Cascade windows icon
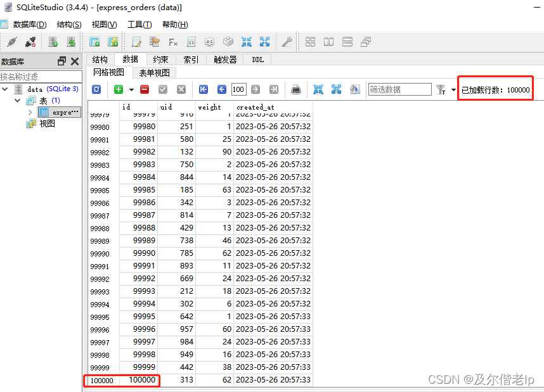Viewport: 544px width, 392px height. click(366, 42)
